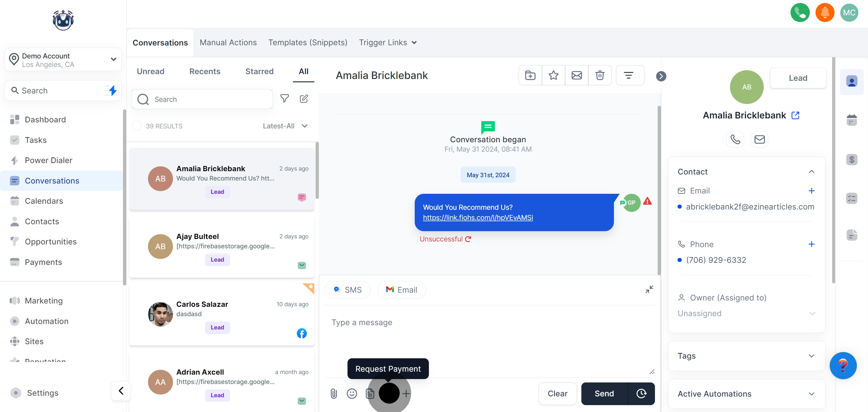
Task: Open Demo Account location switcher
Action: (63, 60)
